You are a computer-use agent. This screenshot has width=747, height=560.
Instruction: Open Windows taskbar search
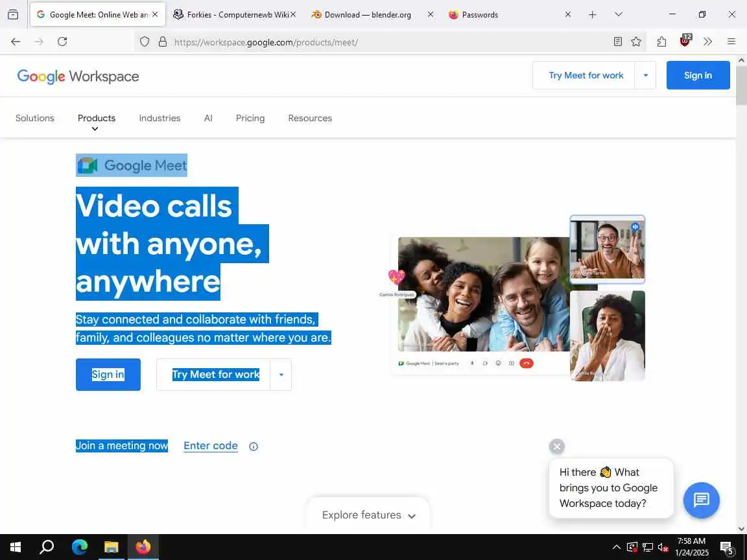47,547
